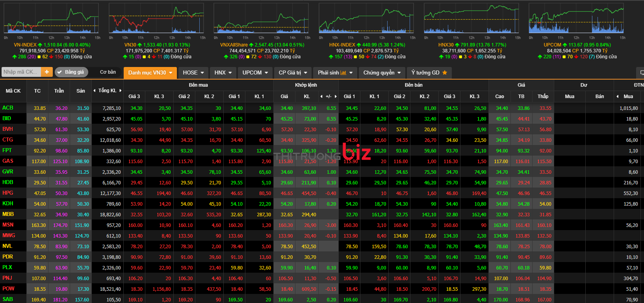
Task: Expand the Danh mục VN30 dropdown
Action: [150, 72]
